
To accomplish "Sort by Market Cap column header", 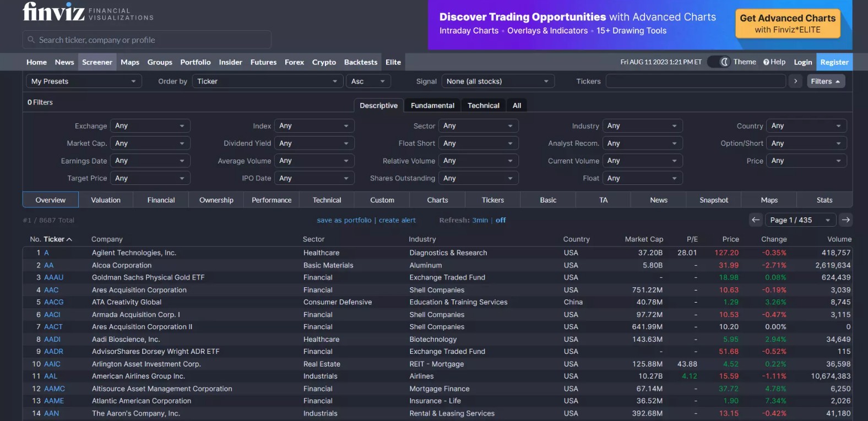I will [x=644, y=239].
